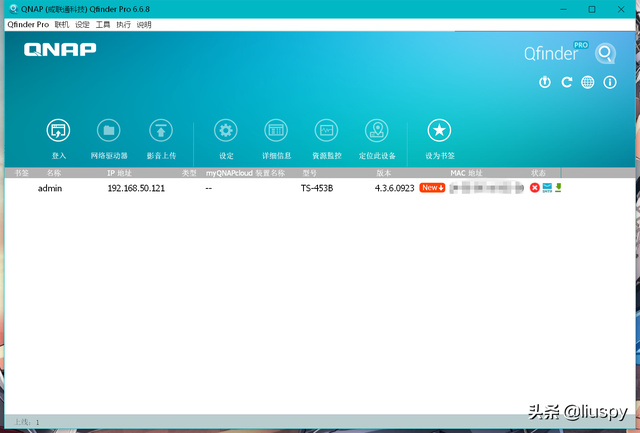640x433 pixels.
Task: Open the 资源监控 resource monitor
Action: [x=327, y=131]
